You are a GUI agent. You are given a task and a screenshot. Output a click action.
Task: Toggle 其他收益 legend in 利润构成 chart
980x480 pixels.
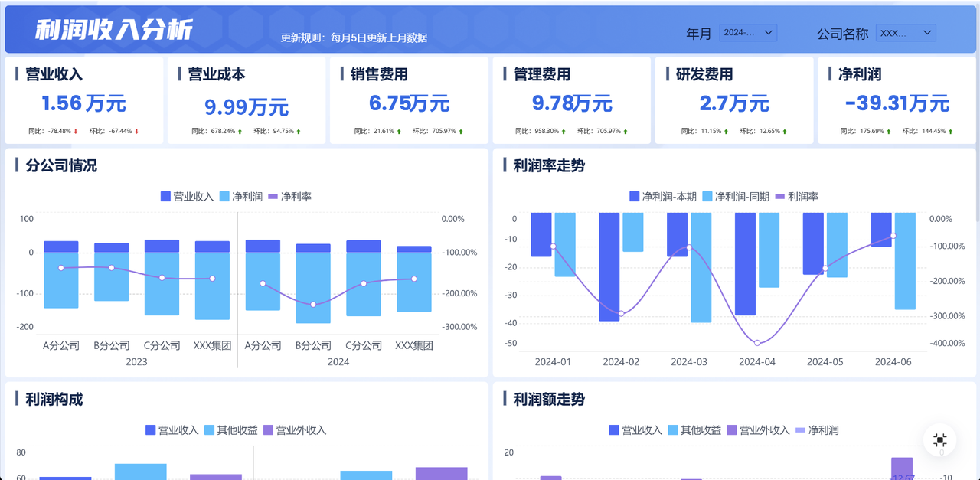click(231, 430)
